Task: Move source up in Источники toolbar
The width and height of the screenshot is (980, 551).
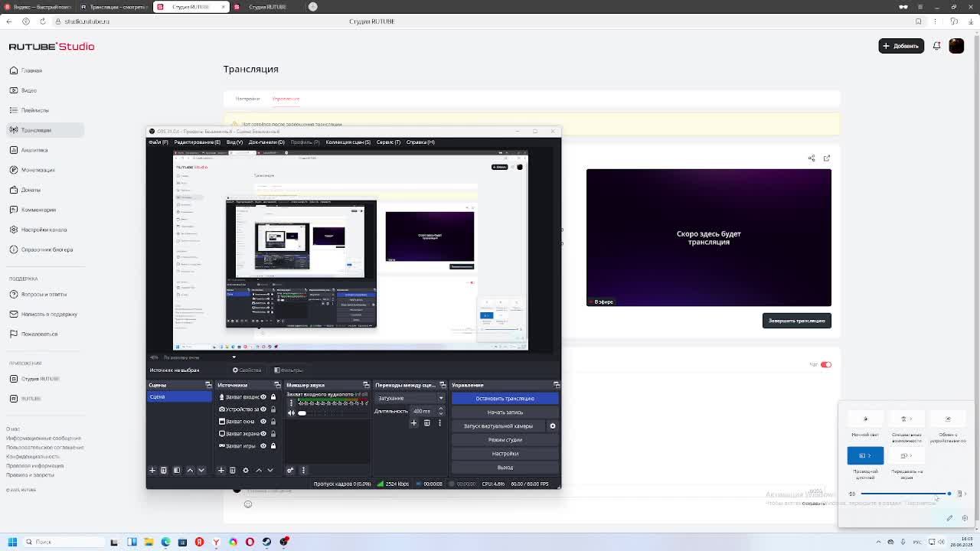Action: click(259, 471)
